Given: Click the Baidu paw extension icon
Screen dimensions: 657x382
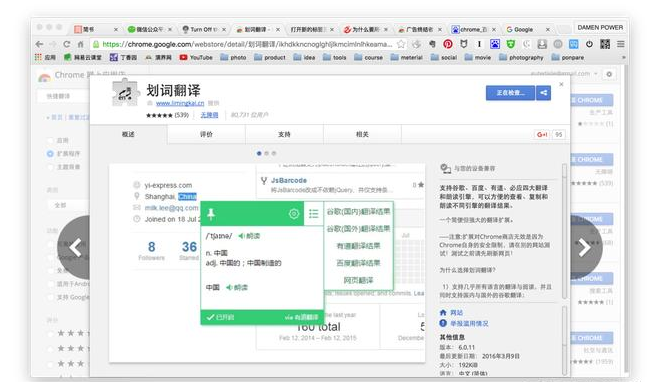Looking at the screenshot, I should coord(495,44).
